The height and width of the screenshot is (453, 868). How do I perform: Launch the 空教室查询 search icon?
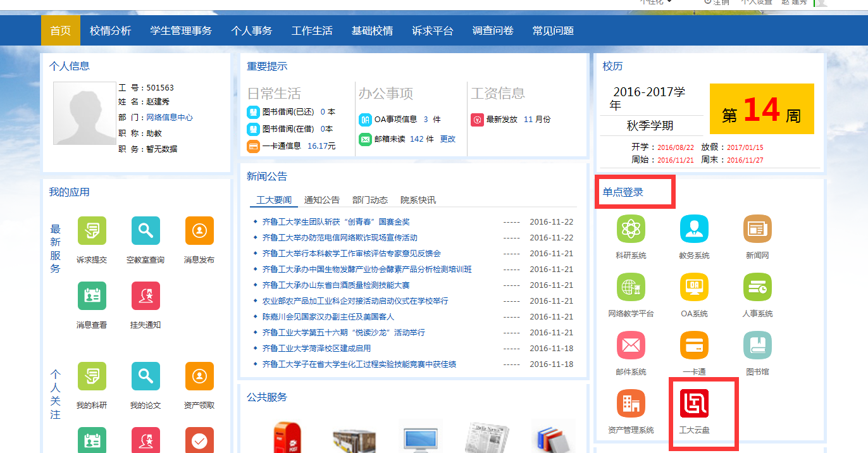click(x=146, y=230)
